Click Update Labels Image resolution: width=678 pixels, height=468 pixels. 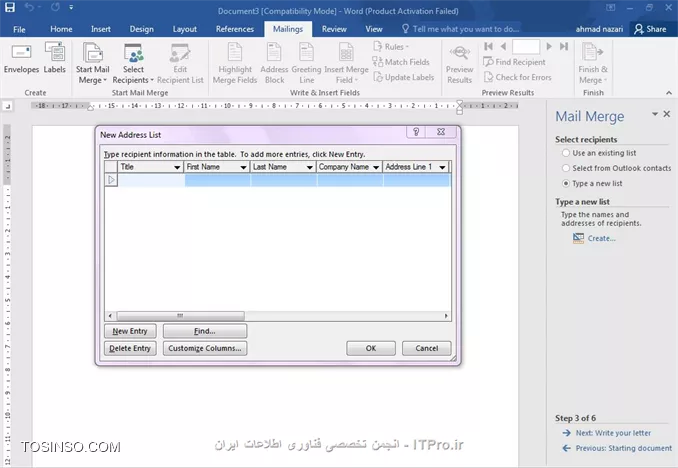tap(403, 77)
